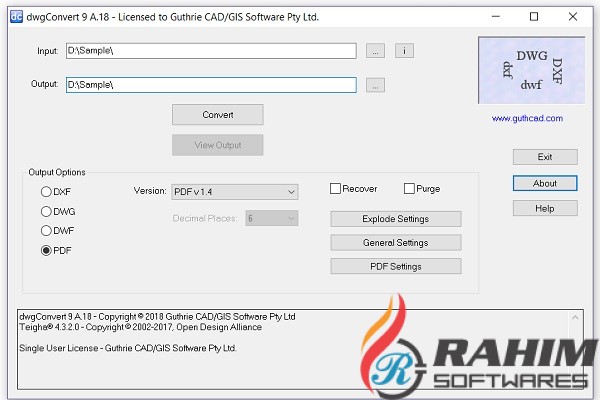The image size is (600, 400).
Task: Click the input info 'i' button
Action: 404,51
